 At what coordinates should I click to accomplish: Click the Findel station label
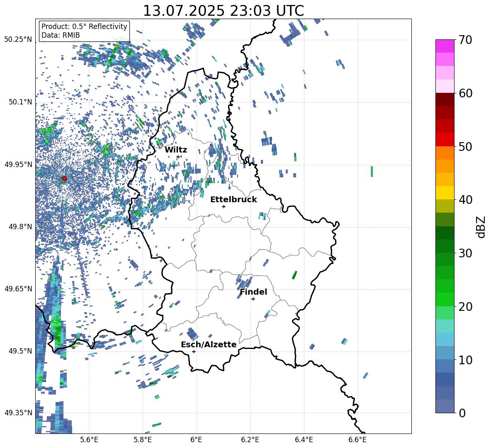pyautogui.click(x=253, y=292)
